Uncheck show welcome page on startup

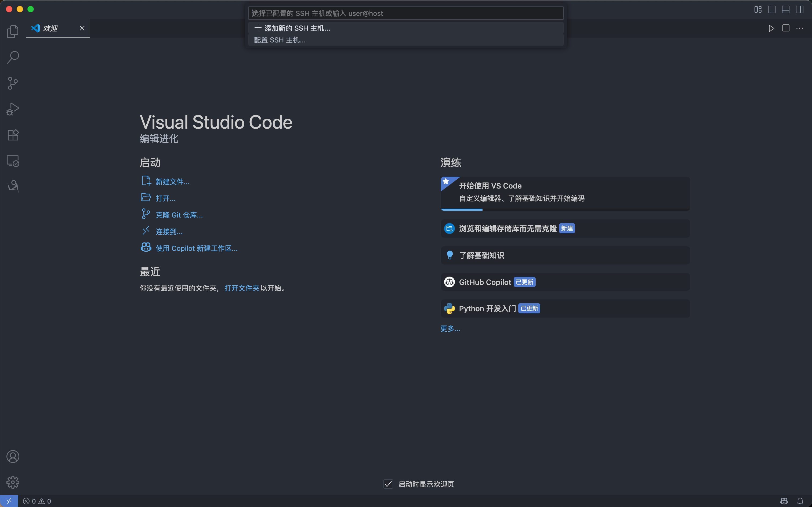pos(388,484)
